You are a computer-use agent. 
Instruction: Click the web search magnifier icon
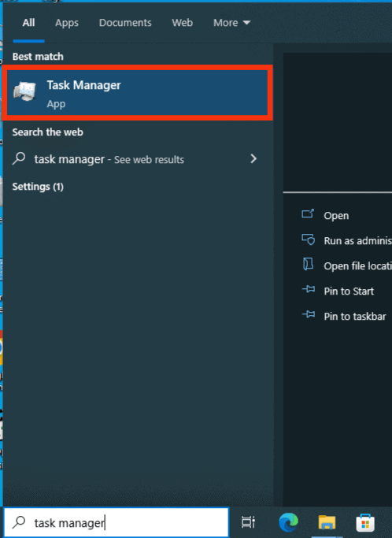(x=19, y=158)
